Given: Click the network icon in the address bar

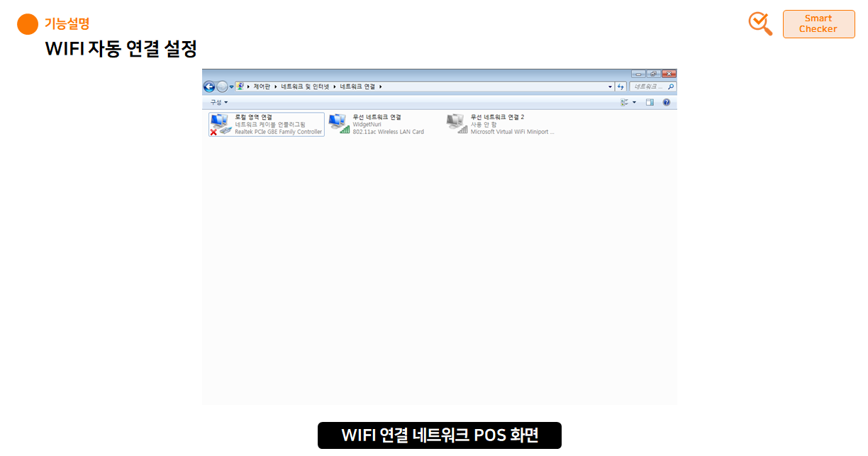Looking at the screenshot, I should coord(240,86).
